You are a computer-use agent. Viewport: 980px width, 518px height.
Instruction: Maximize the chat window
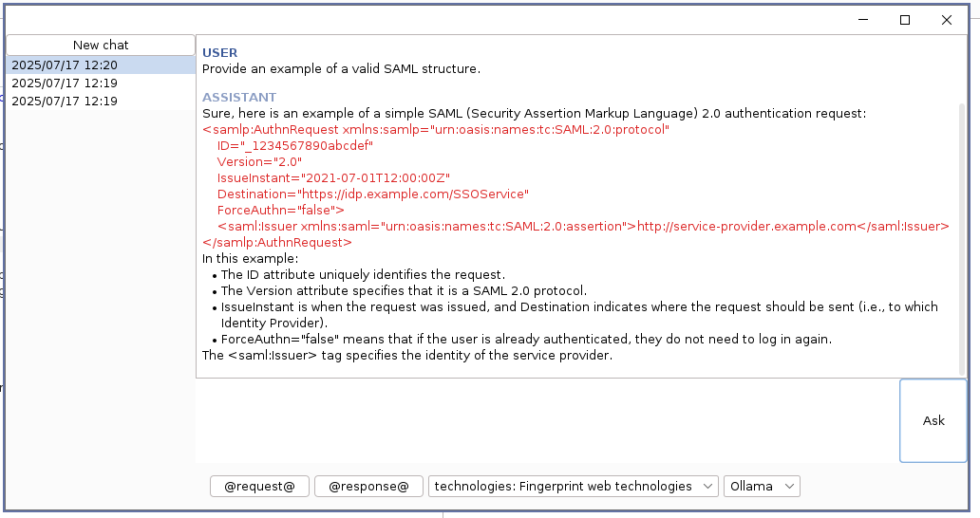pos(904,20)
